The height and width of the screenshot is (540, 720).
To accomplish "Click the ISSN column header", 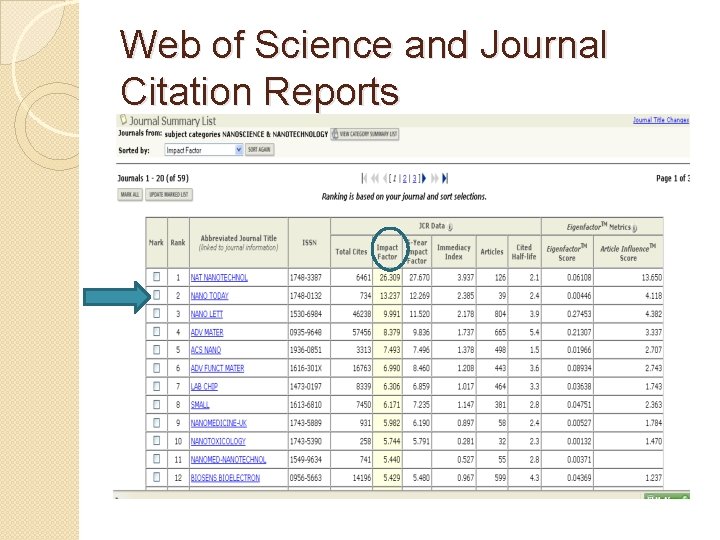I will click(x=309, y=242).
